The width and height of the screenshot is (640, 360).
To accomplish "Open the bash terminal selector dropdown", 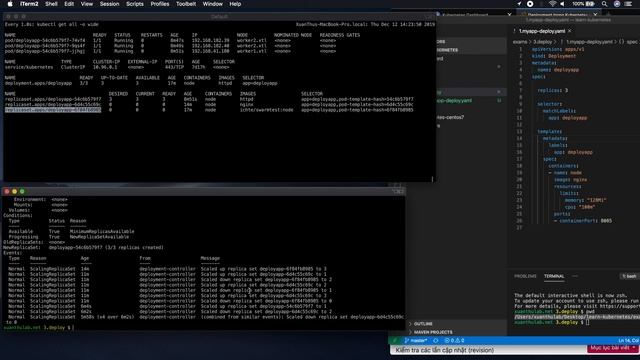I will click(x=629, y=276).
